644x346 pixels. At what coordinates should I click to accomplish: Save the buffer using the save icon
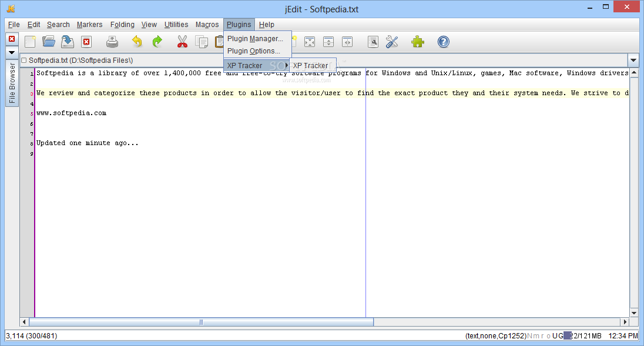68,42
